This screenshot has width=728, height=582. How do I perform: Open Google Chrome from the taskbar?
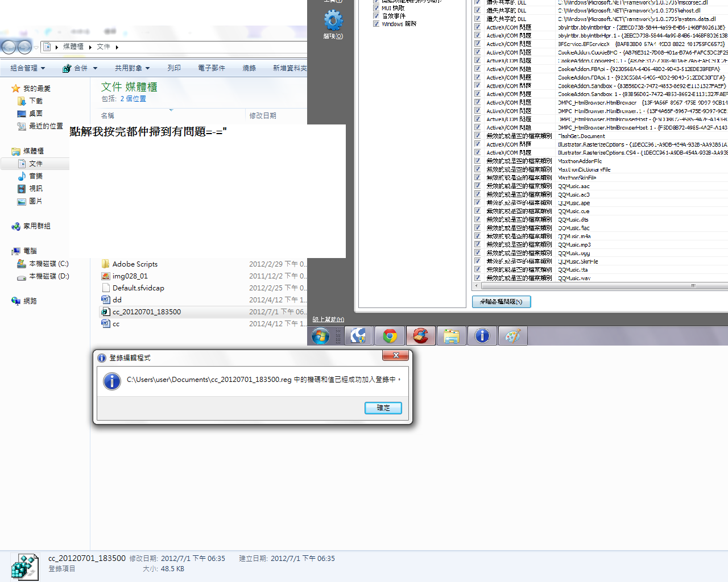[390, 336]
